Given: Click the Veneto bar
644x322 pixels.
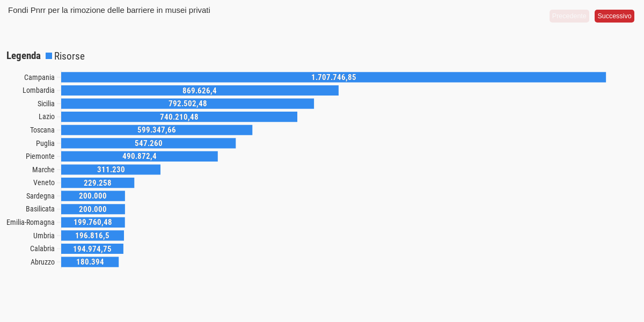Looking at the screenshot, I should pyautogui.click(x=97, y=183).
